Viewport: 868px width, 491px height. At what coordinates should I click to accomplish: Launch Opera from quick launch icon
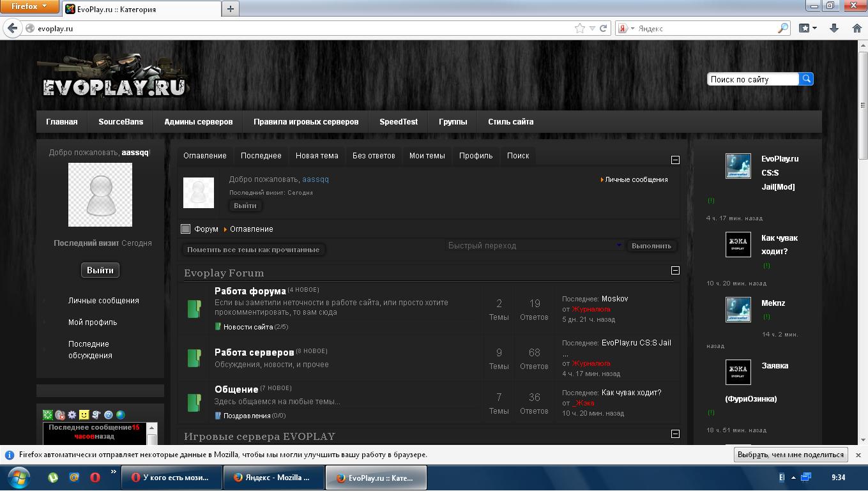click(95, 477)
